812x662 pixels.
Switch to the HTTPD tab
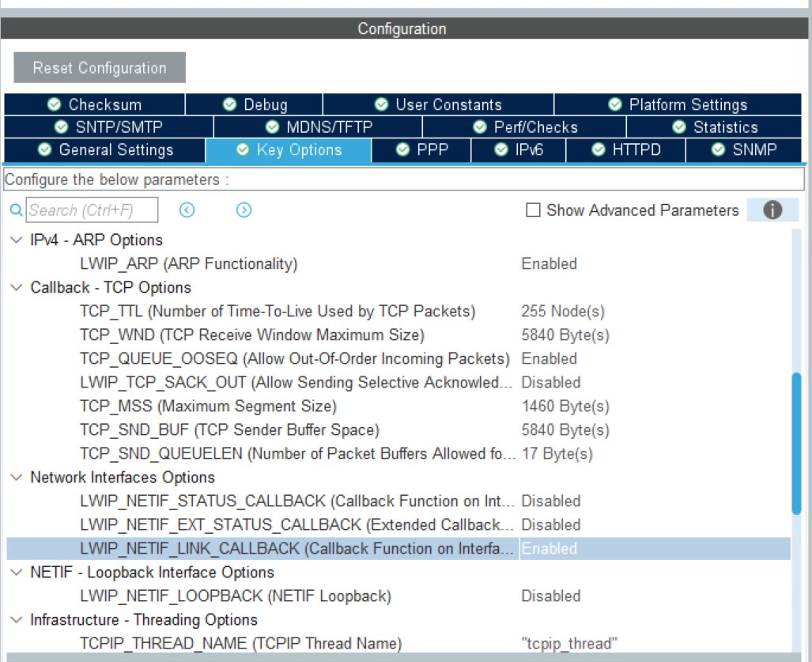point(625,149)
